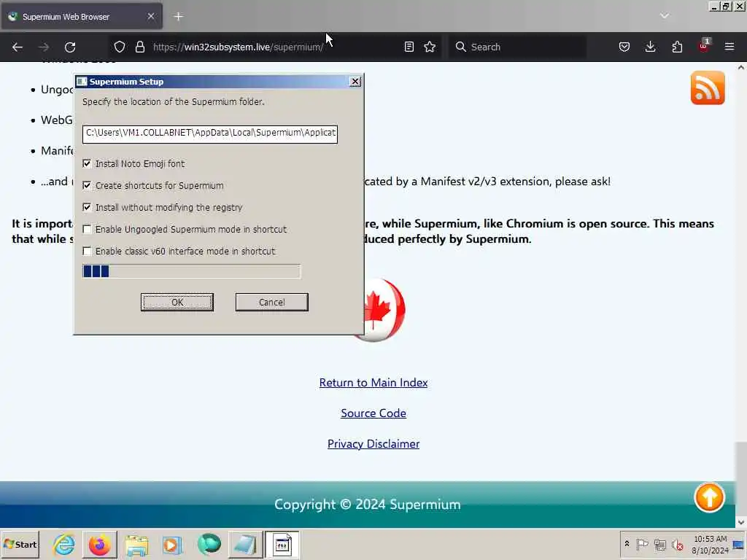Screen dimensions: 747x560
Task: Open the extensions puzzle icon
Action: point(677,47)
